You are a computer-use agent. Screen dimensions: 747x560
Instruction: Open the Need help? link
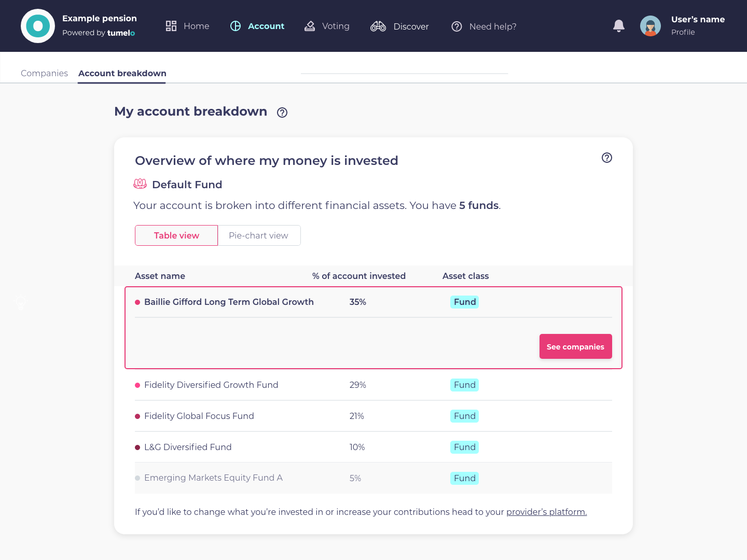pyautogui.click(x=484, y=26)
